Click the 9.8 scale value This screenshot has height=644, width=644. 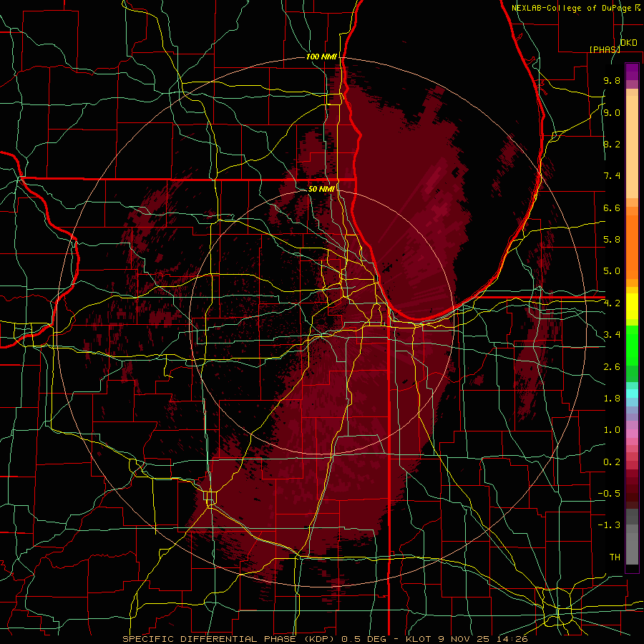[612, 80]
